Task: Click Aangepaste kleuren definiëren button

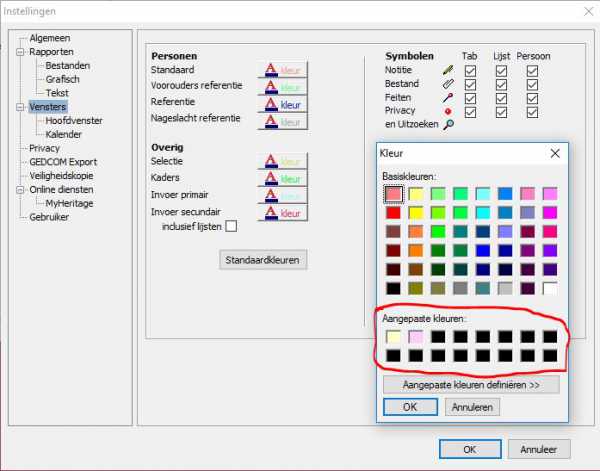Action: (470, 384)
